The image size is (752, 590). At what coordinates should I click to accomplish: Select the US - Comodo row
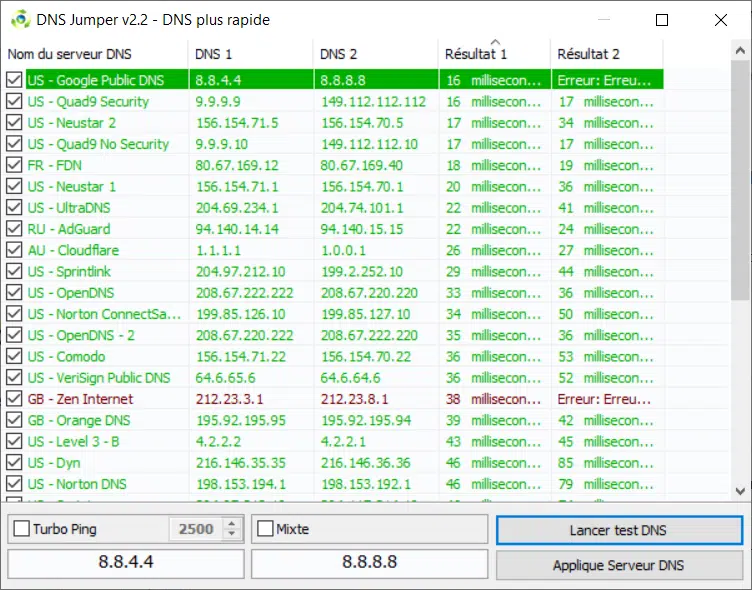[x=335, y=356]
